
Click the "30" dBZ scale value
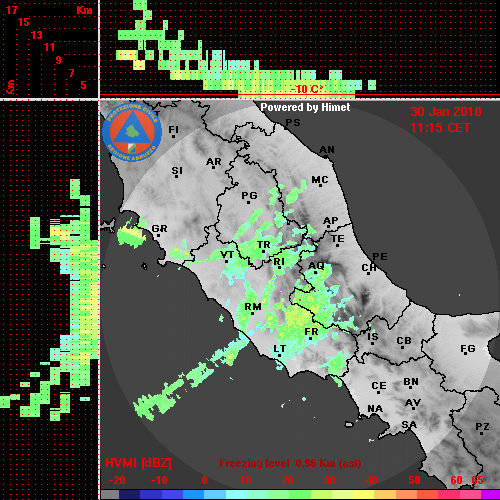click(329, 480)
